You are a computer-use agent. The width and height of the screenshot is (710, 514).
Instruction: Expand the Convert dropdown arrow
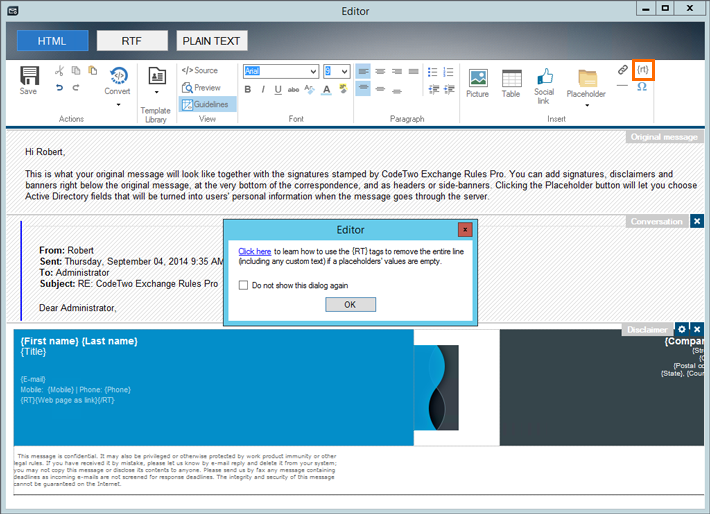pyautogui.click(x=119, y=105)
